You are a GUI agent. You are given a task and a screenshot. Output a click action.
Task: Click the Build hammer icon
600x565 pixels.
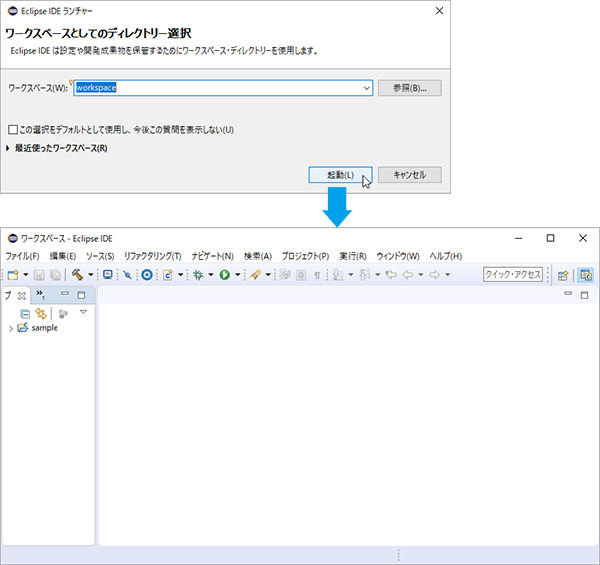coord(78,274)
